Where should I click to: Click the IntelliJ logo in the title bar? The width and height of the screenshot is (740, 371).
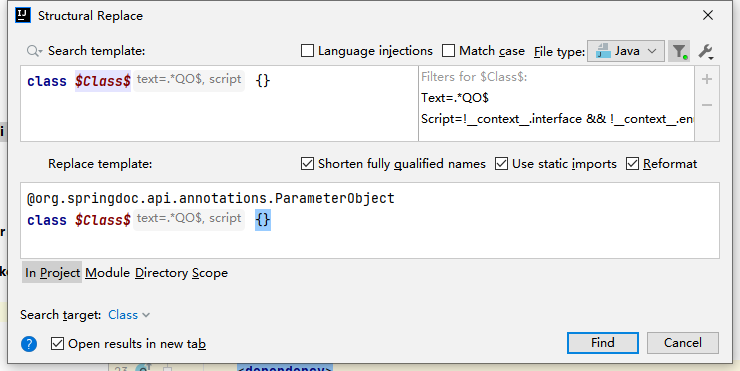(23, 15)
